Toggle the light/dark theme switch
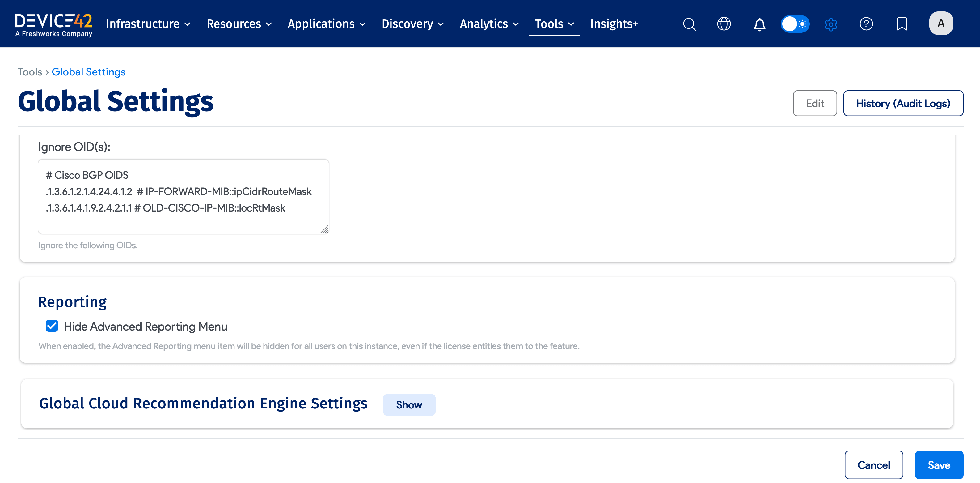Screen dimensions: 980x483 (795, 24)
